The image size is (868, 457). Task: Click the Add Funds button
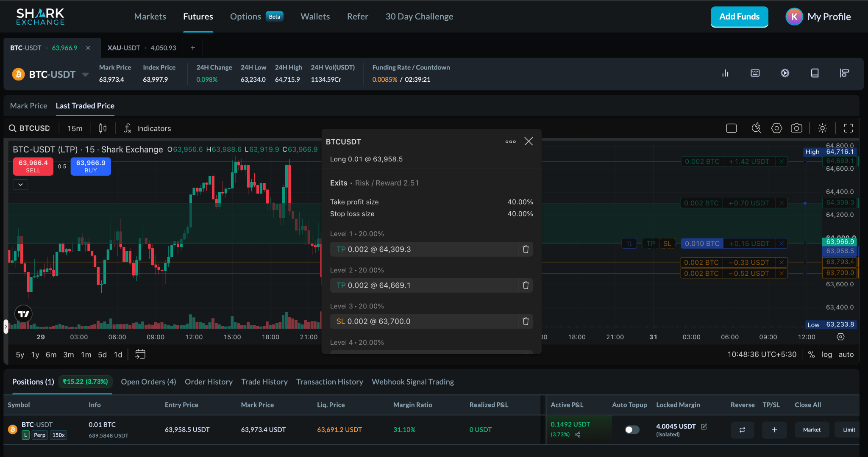(x=739, y=17)
